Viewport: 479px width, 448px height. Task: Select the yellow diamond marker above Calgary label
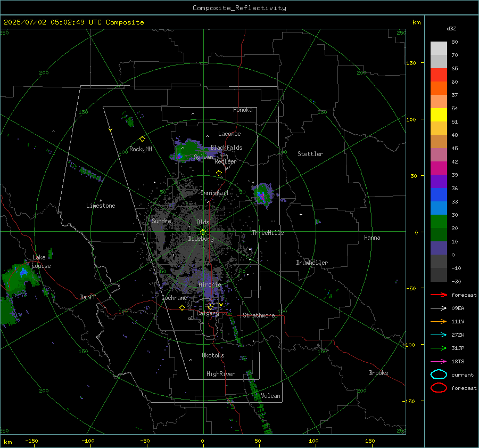(210, 307)
